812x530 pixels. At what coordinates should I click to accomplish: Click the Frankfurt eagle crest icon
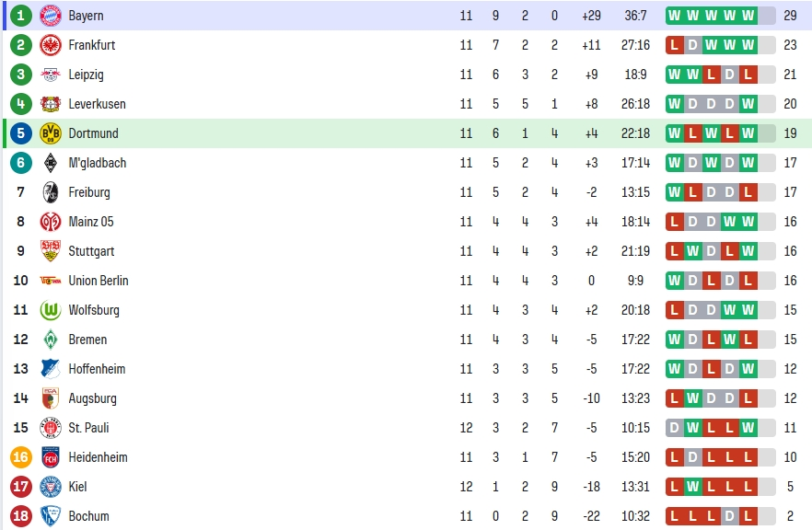(x=51, y=45)
